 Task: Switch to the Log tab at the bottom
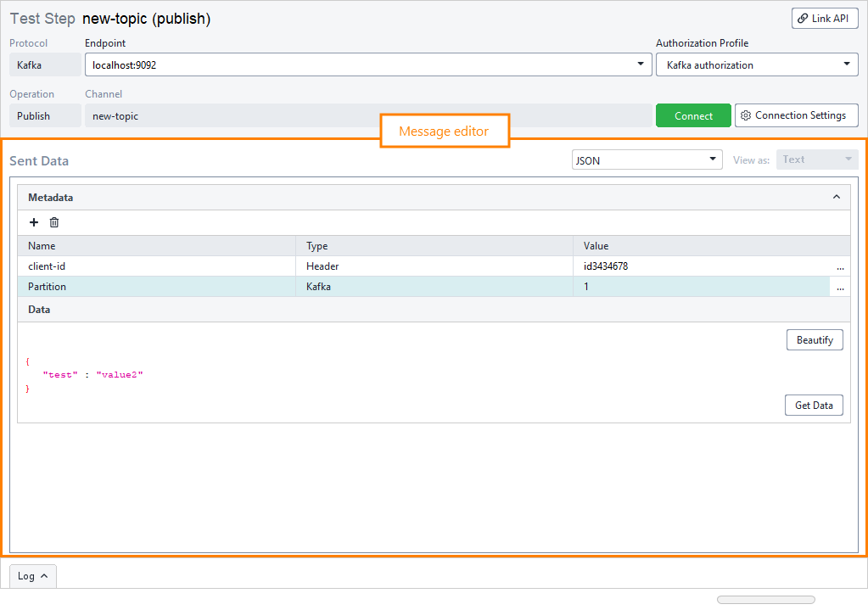tap(28, 575)
